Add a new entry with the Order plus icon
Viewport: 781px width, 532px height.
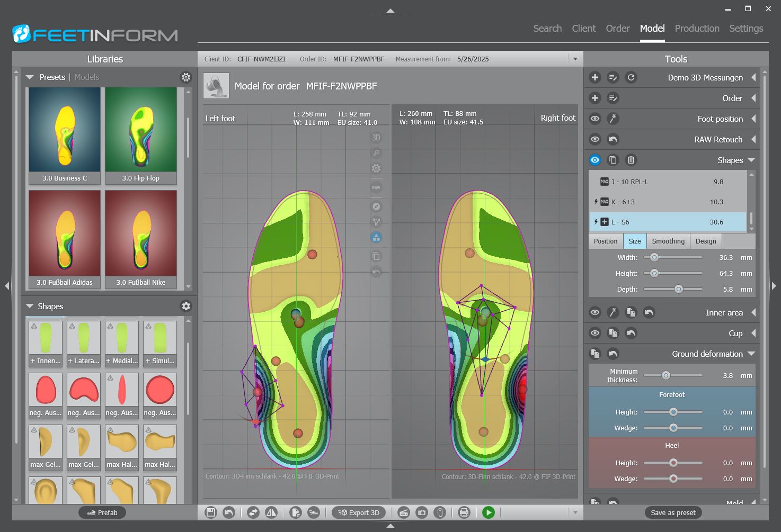pyautogui.click(x=594, y=98)
